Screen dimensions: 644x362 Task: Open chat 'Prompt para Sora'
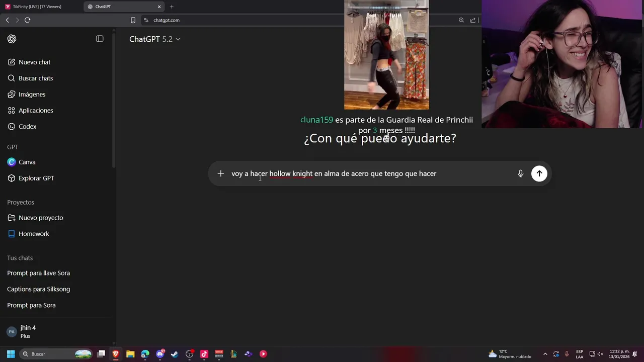tap(31, 305)
